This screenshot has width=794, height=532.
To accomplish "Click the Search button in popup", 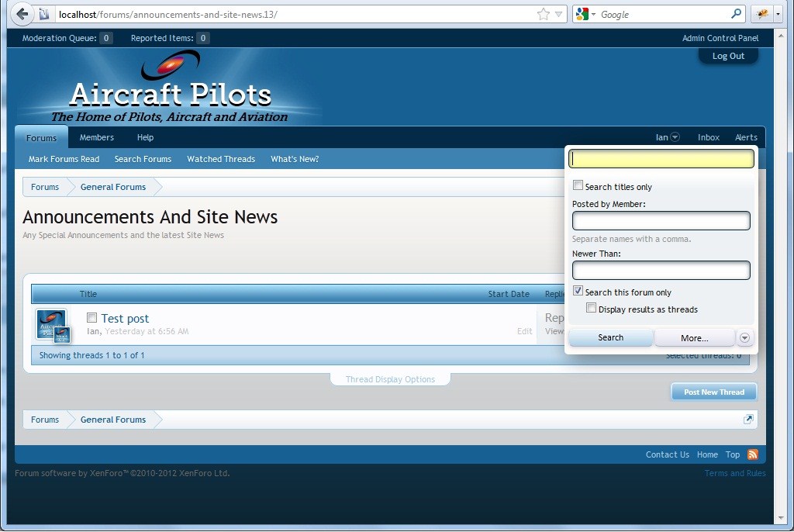I will point(611,337).
